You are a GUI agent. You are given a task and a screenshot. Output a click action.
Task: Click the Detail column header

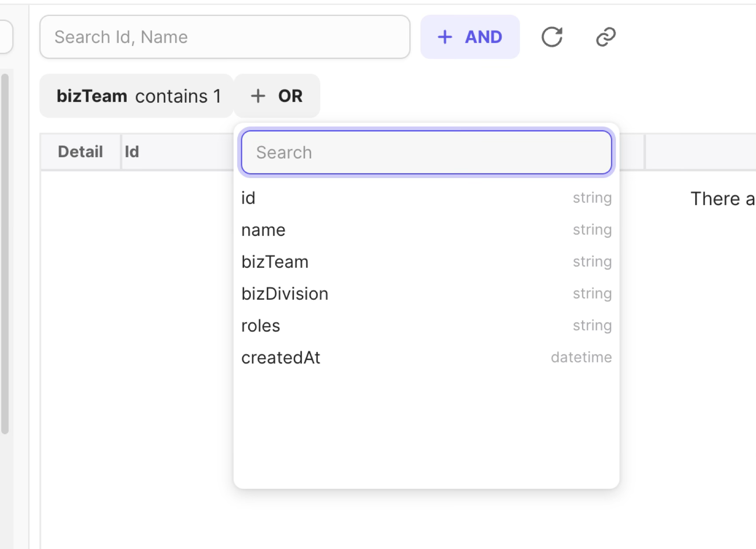click(x=80, y=151)
